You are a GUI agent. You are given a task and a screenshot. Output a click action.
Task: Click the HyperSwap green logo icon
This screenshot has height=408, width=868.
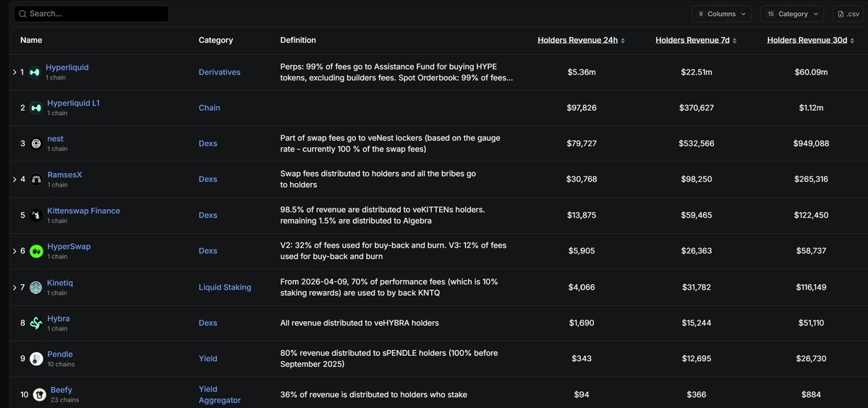(x=35, y=251)
